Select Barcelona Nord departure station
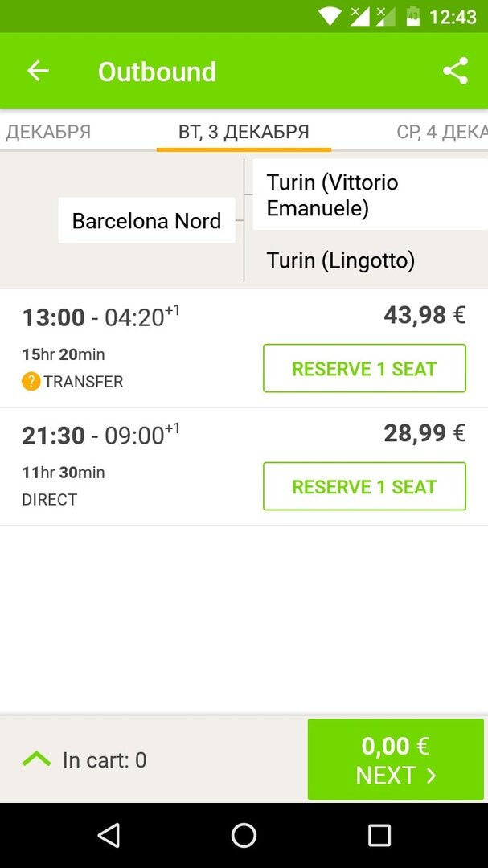This screenshot has height=868, width=488. point(146,220)
